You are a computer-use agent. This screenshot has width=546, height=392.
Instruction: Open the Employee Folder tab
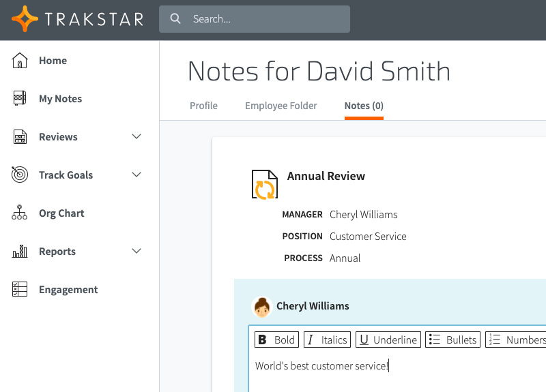281,106
